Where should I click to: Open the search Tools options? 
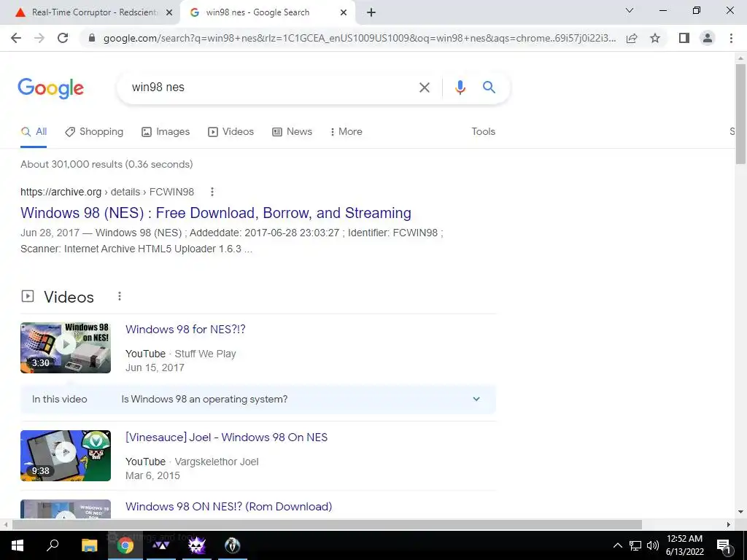pyautogui.click(x=483, y=132)
